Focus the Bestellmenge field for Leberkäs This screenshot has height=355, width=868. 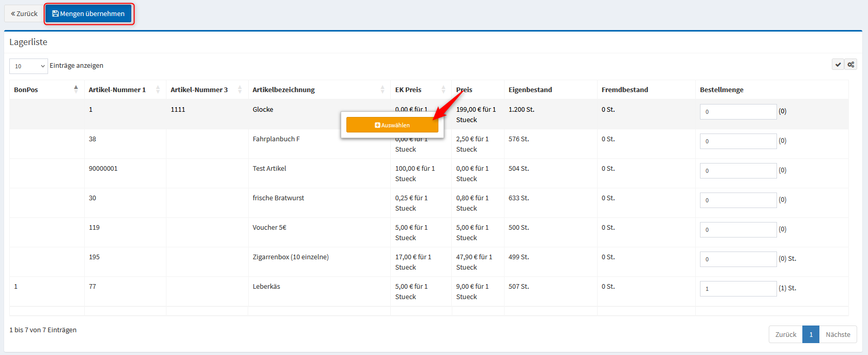pyautogui.click(x=738, y=289)
